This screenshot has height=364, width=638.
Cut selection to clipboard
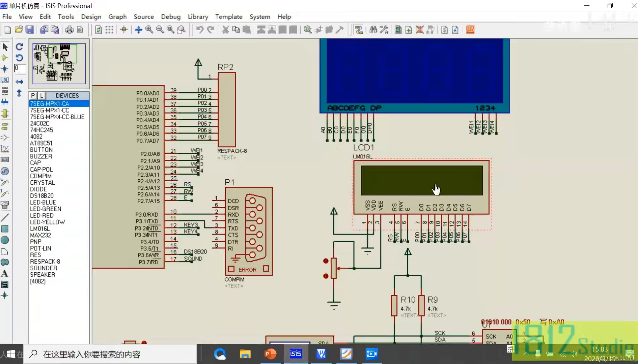click(x=225, y=30)
